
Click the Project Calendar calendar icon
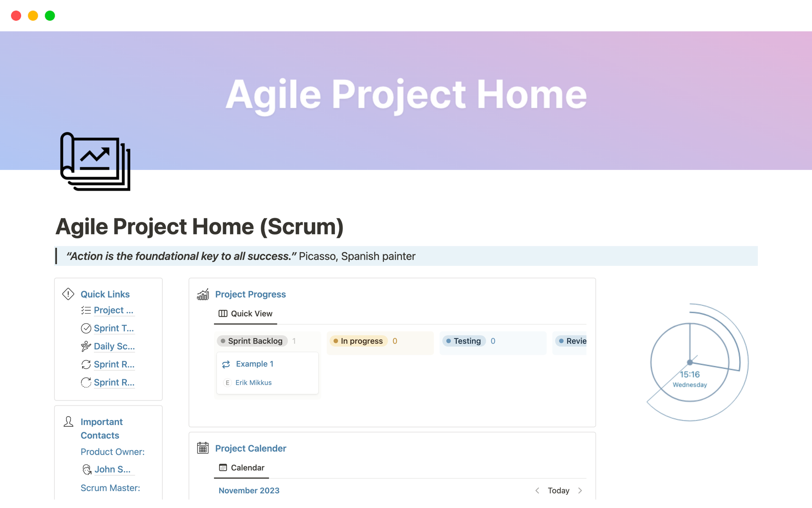tap(203, 448)
